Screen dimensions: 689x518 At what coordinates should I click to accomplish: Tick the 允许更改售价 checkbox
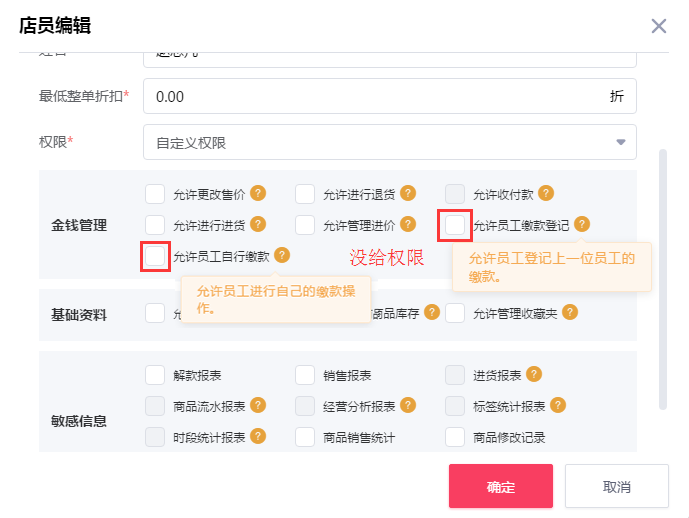[155, 194]
